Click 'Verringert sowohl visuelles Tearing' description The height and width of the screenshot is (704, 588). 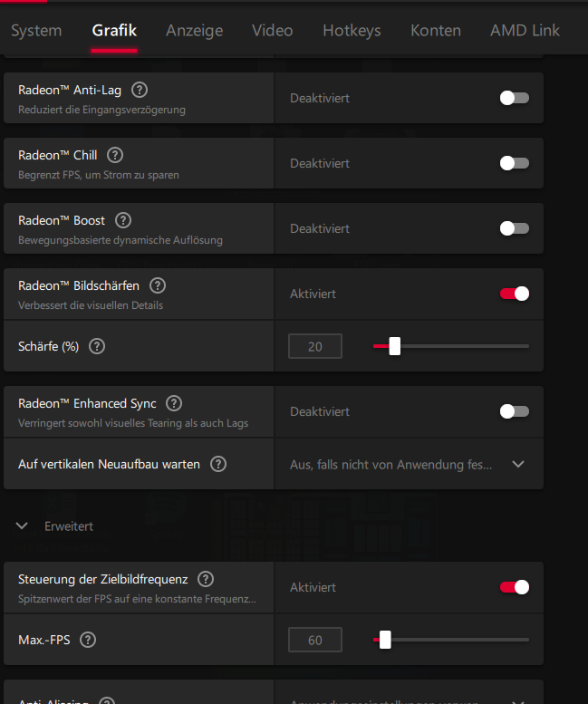pos(133,423)
